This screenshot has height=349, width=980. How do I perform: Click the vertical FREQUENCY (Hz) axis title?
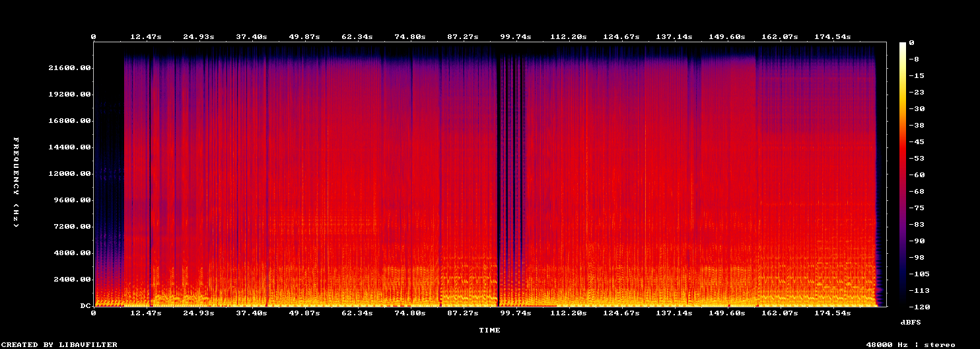click(16, 182)
